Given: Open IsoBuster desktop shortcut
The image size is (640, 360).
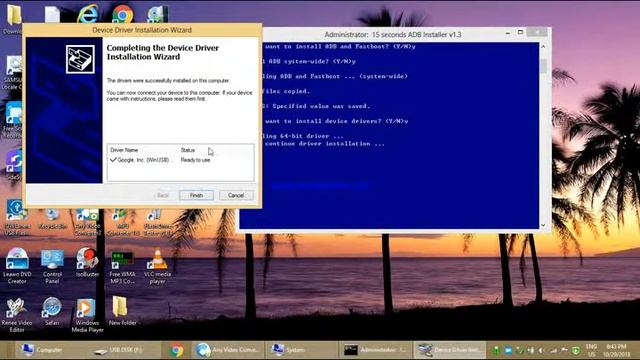Looking at the screenshot, I should coord(87,262).
